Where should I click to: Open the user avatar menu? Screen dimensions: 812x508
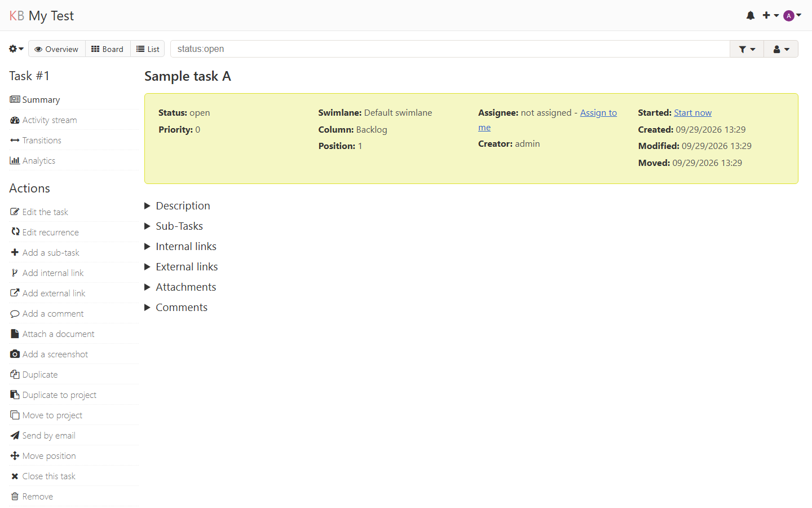pos(792,16)
